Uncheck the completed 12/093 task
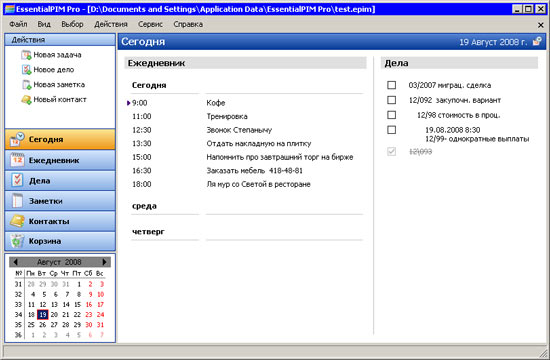This screenshot has height=360, width=550. tap(391, 152)
